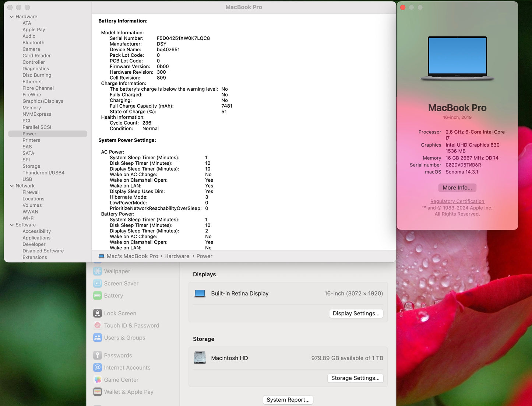Open Battery settings
532x406 pixels.
(113, 295)
